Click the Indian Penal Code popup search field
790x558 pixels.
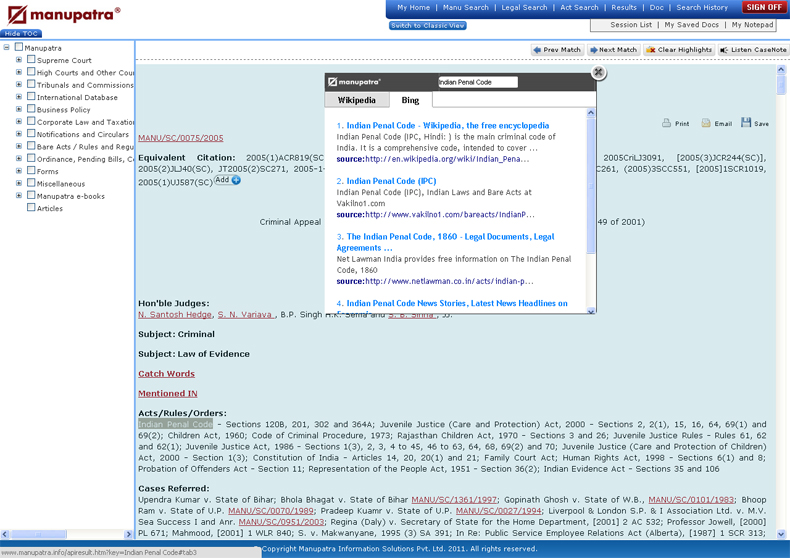pos(477,82)
